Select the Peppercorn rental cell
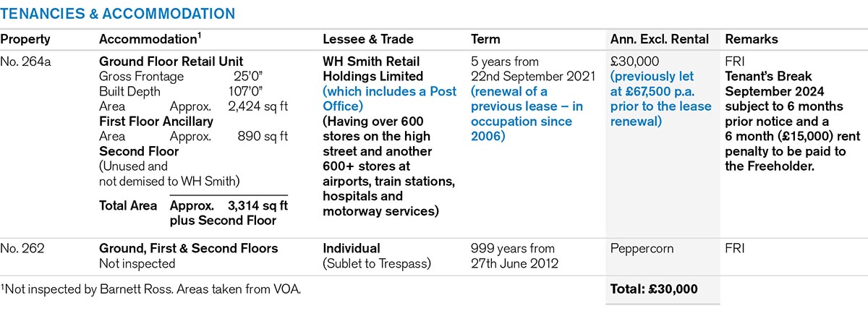Image resolution: width=868 pixels, height=311 pixels. click(642, 249)
